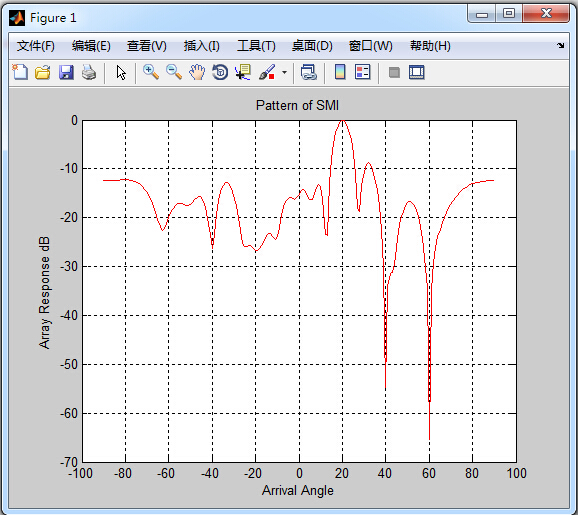Hide plot tools with the gray square icon
The image size is (578, 515).
[394, 72]
